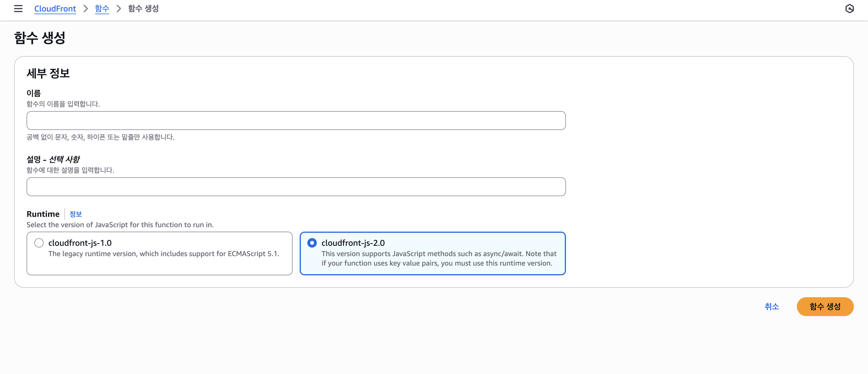Viewport: 868px width, 374px height.
Task: Open the Runtime 정보 info link
Action: (76, 214)
